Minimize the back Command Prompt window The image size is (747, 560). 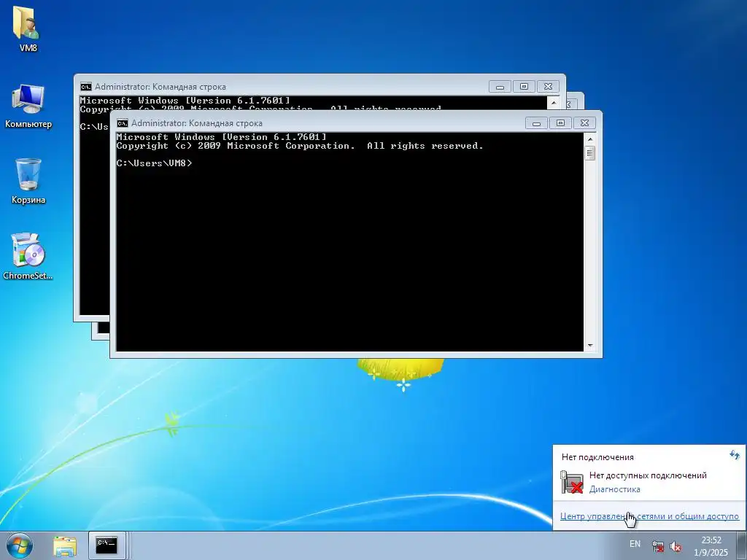(500, 87)
